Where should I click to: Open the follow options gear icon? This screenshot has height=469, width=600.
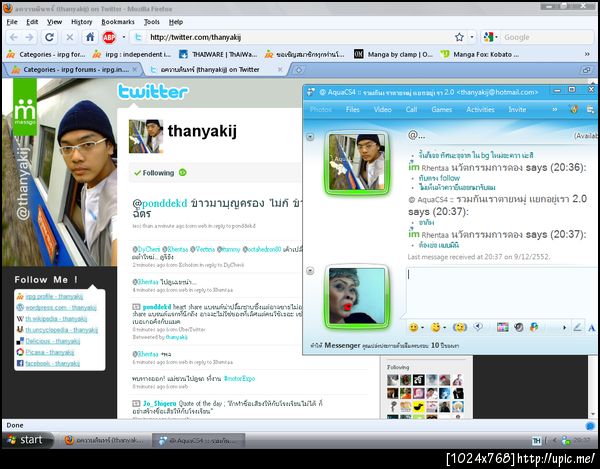(183, 173)
